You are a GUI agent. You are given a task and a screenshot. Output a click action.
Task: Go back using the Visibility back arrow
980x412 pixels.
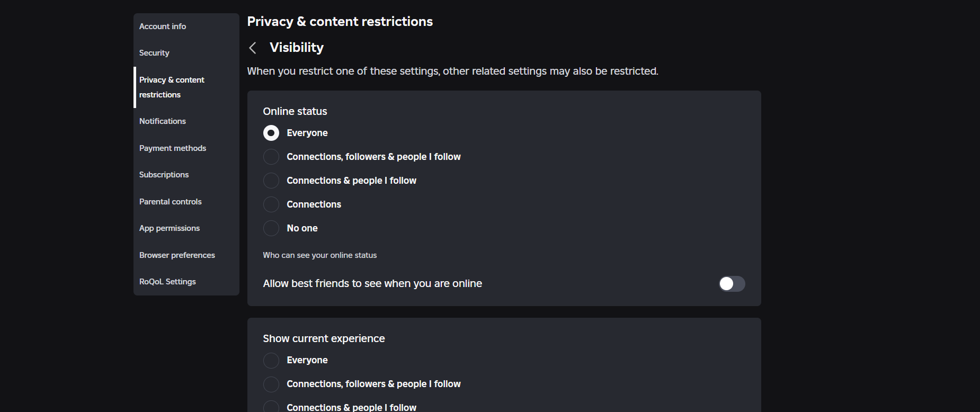pos(253,48)
